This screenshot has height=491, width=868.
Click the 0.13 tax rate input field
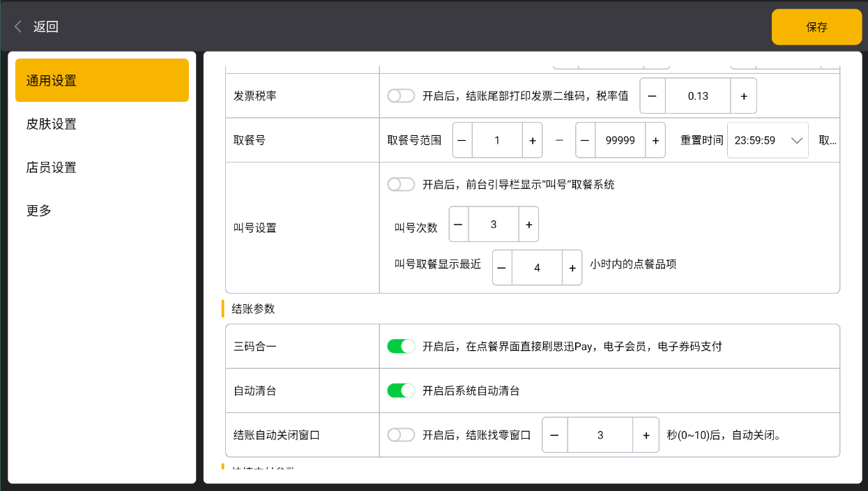click(698, 96)
